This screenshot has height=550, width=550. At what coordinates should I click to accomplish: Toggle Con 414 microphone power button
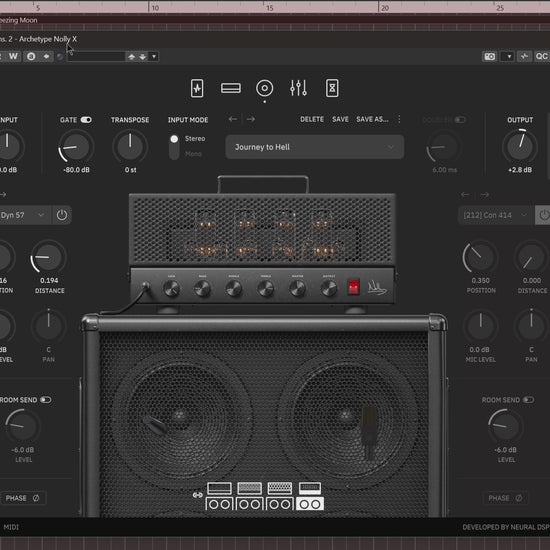[x=543, y=215]
